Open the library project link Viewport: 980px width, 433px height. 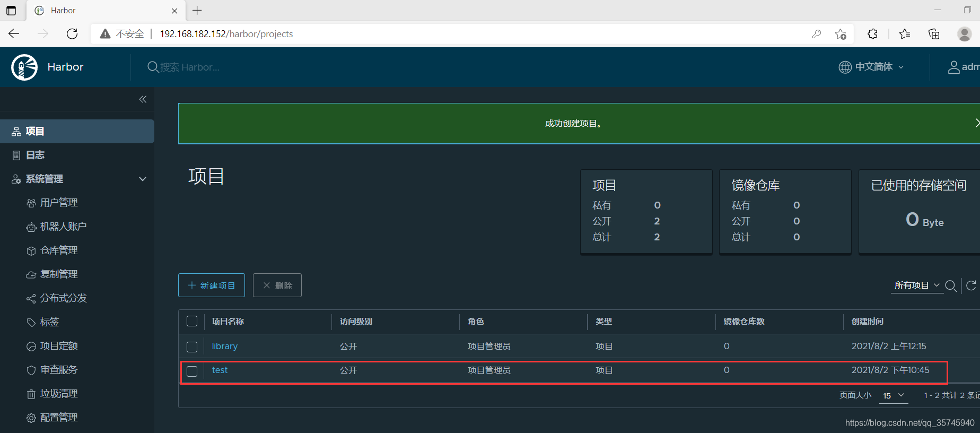tap(225, 346)
